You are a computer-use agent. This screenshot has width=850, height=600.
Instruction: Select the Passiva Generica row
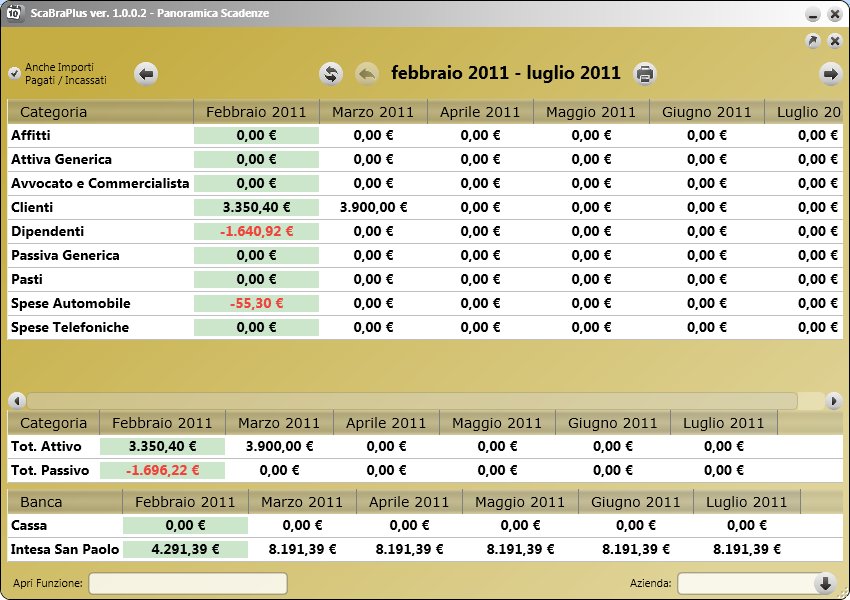[x=425, y=255]
